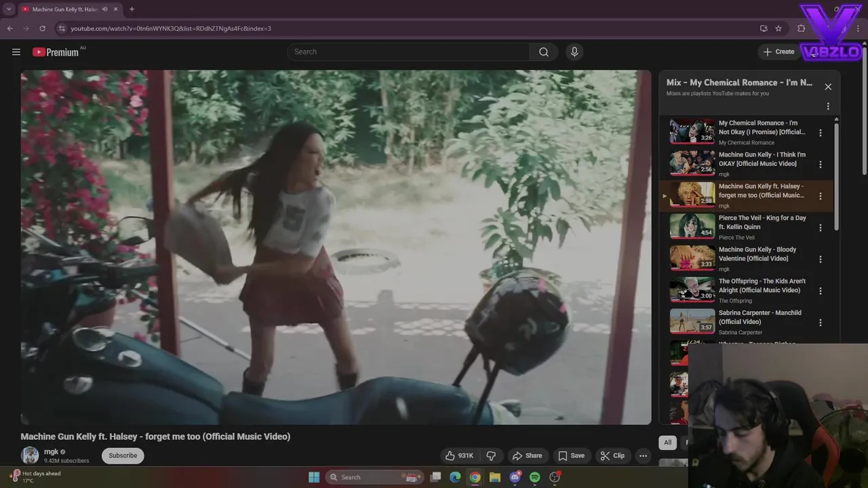Reload the page with the refresh icon
Screen dimensions: 868x488
(x=42, y=28)
